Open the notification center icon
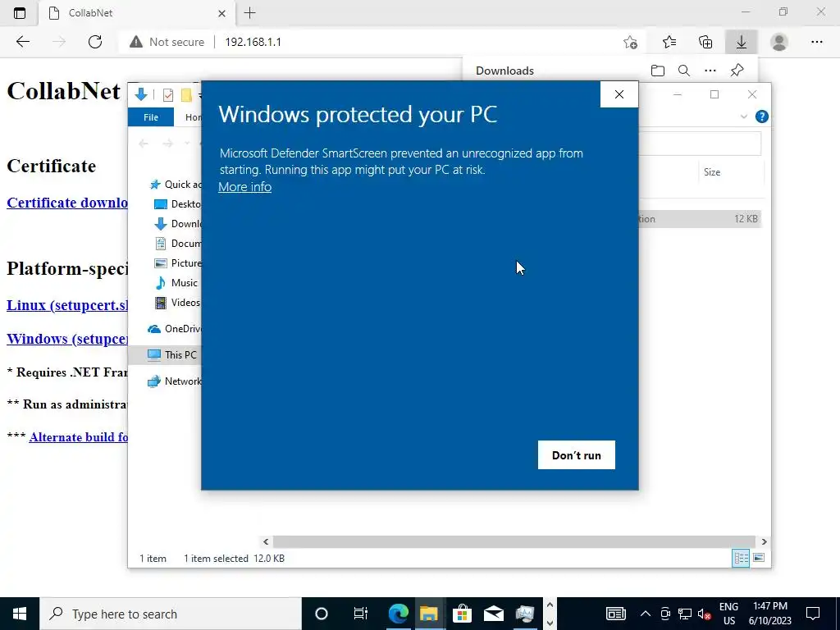Screen dimensions: 840x630 (x=813, y=614)
